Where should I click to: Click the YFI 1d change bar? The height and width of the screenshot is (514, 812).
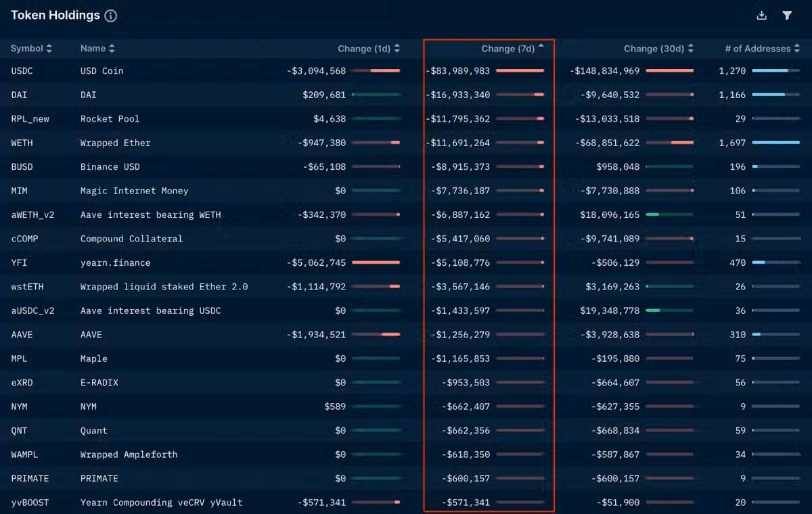[x=376, y=262]
